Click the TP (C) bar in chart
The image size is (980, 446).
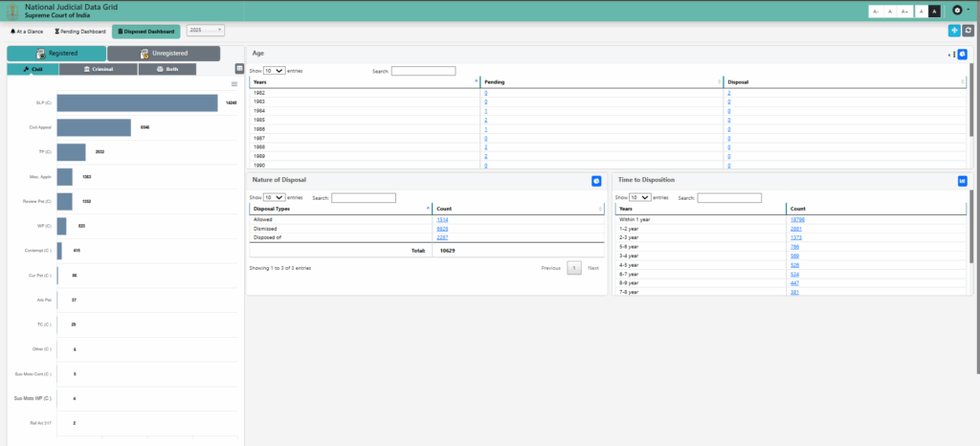pos(71,152)
